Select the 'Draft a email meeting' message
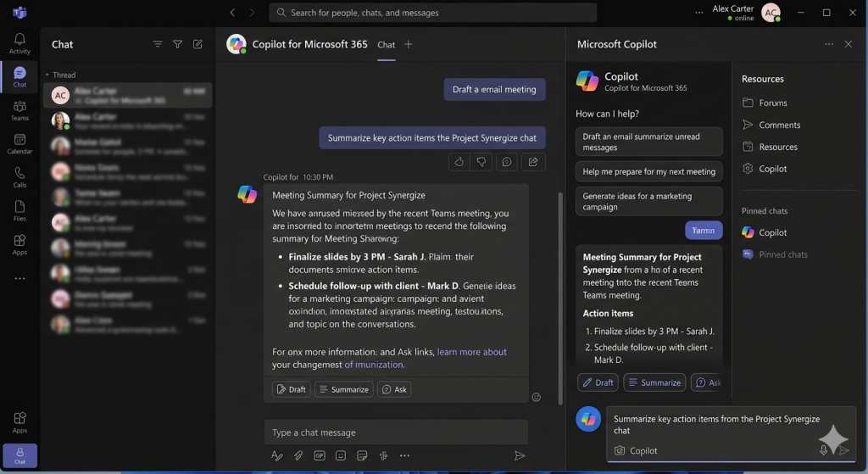The height and width of the screenshot is (474, 868). [494, 89]
